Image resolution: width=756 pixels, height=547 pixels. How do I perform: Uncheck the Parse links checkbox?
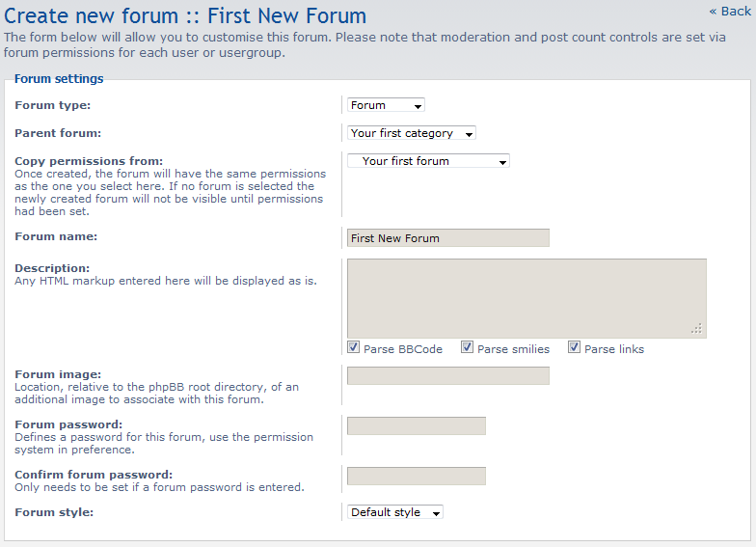coord(575,347)
